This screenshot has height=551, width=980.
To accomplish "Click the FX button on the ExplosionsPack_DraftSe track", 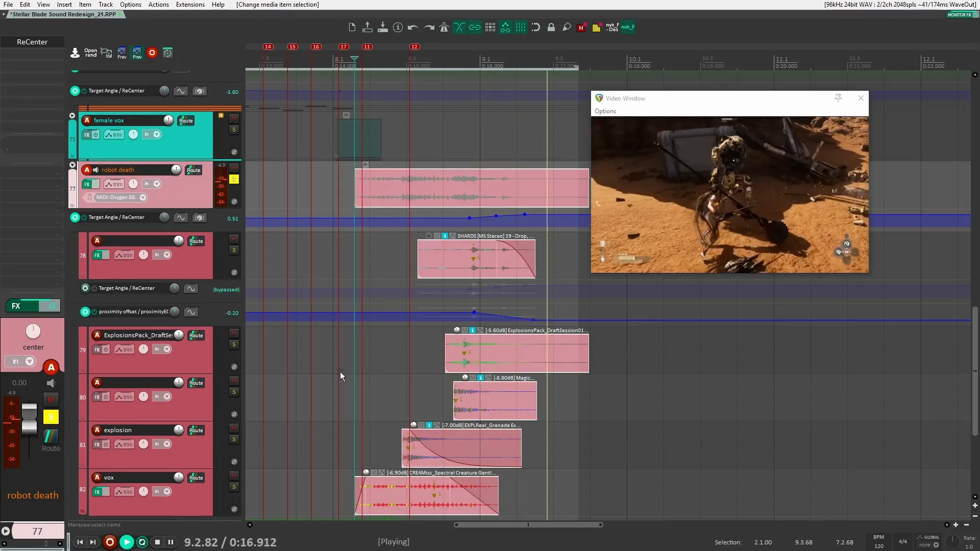I will pos(97,349).
